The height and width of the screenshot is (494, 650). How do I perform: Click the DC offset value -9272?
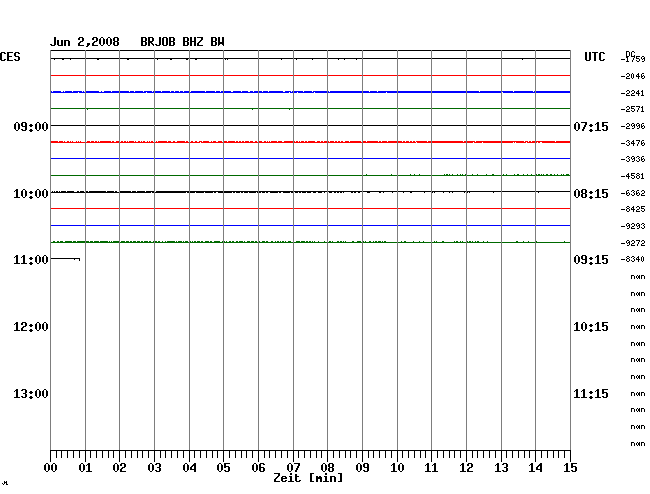[633, 243]
